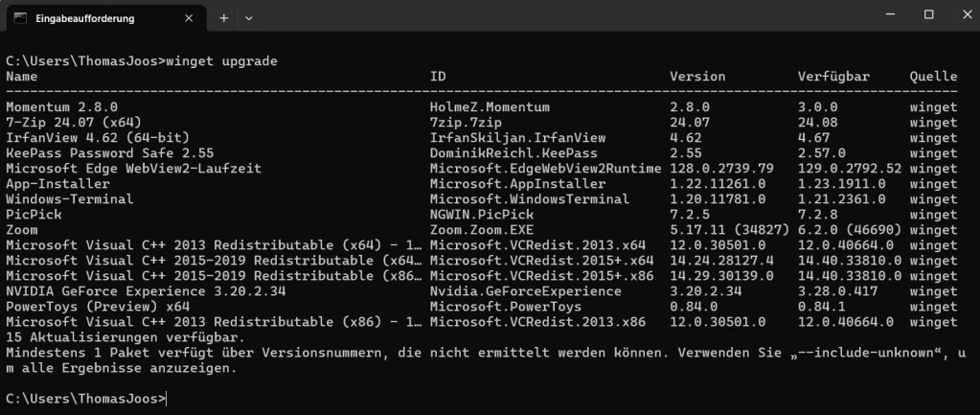Click 'Microsoft.VCRedist.2015+.x64' ID
Image resolution: width=980 pixels, height=415 pixels.
pos(542,260)
